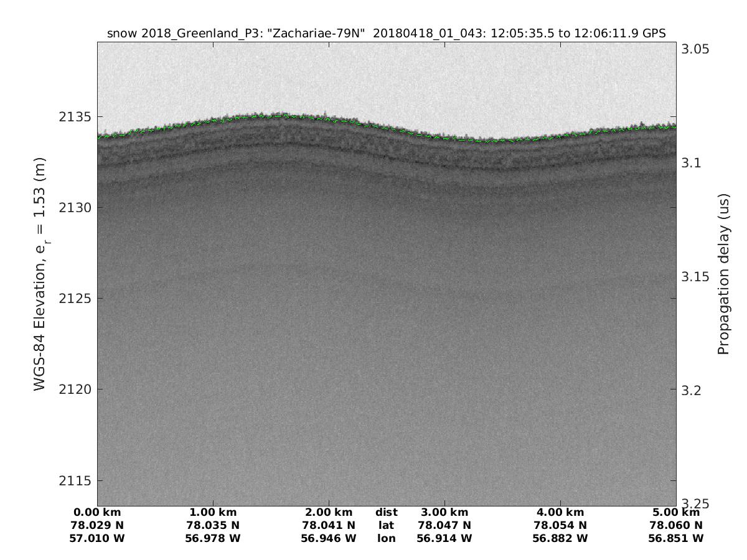
Task: Select latitude value 78.054 N
Action: [560, 525]
